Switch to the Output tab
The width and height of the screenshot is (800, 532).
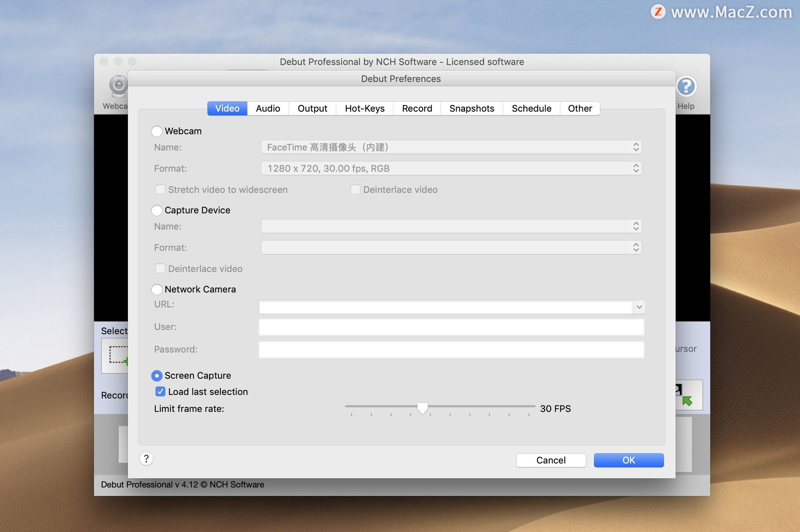312,108
